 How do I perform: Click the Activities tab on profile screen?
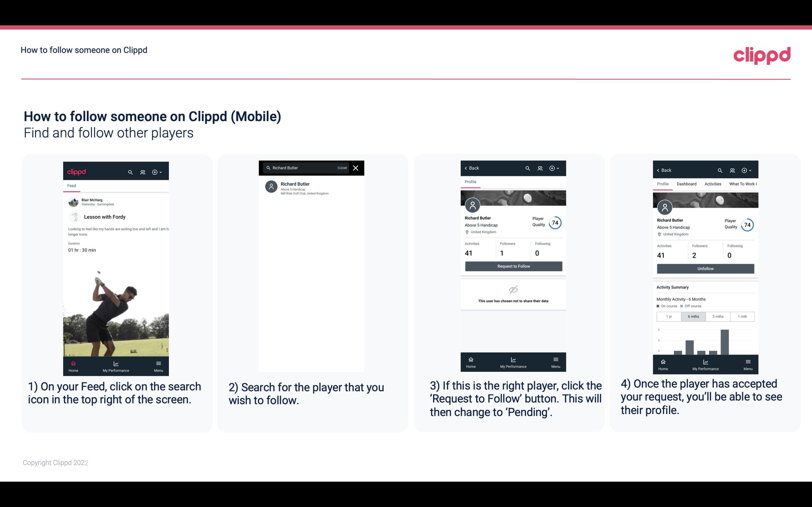pos(712,183)
